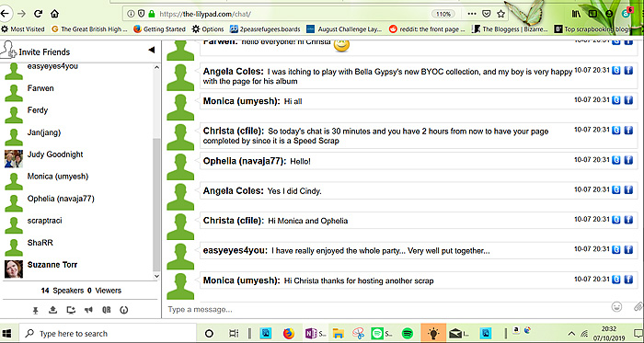Click the megaphone announcement icon

pos(88,310)
